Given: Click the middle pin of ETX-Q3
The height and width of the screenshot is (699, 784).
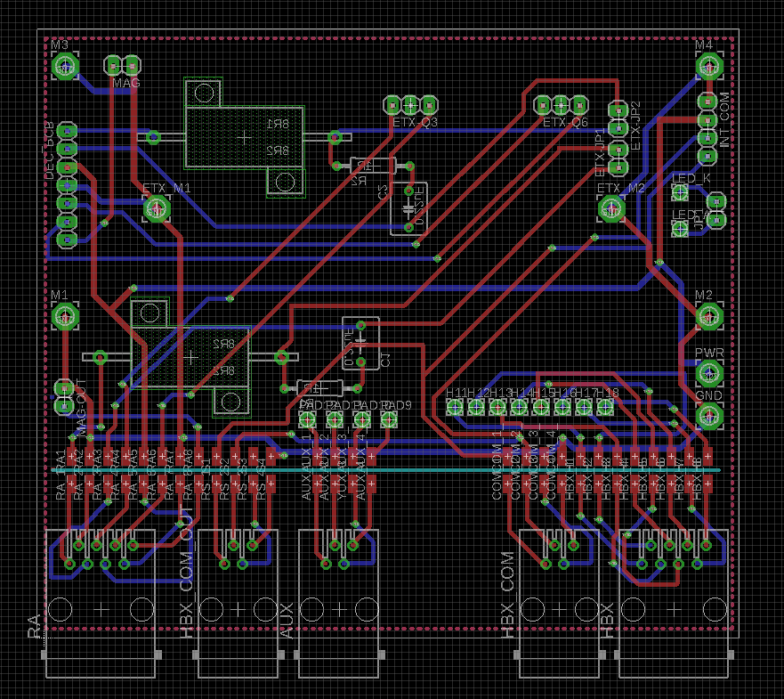Looking at the screenshot, I should coord(410,103).
